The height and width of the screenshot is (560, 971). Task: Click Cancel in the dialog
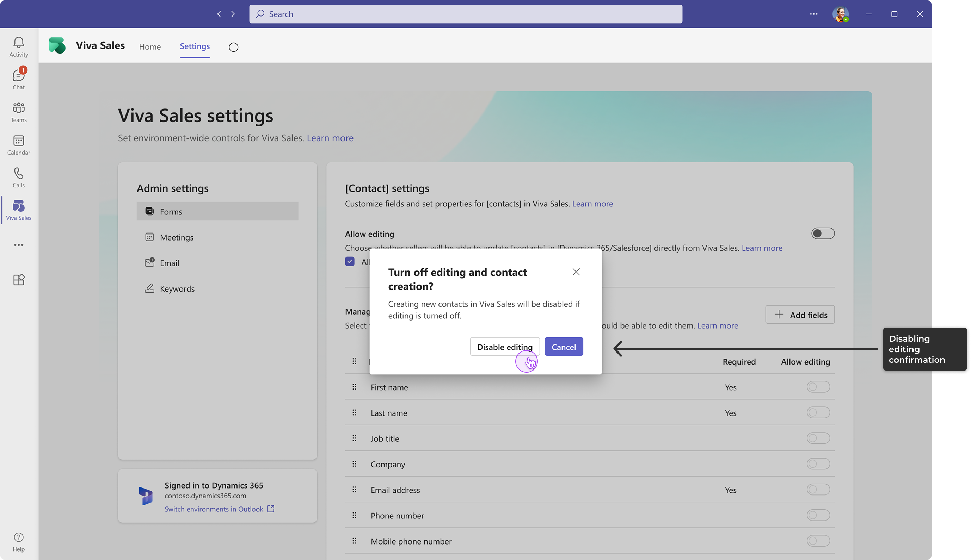click(564, 347)
